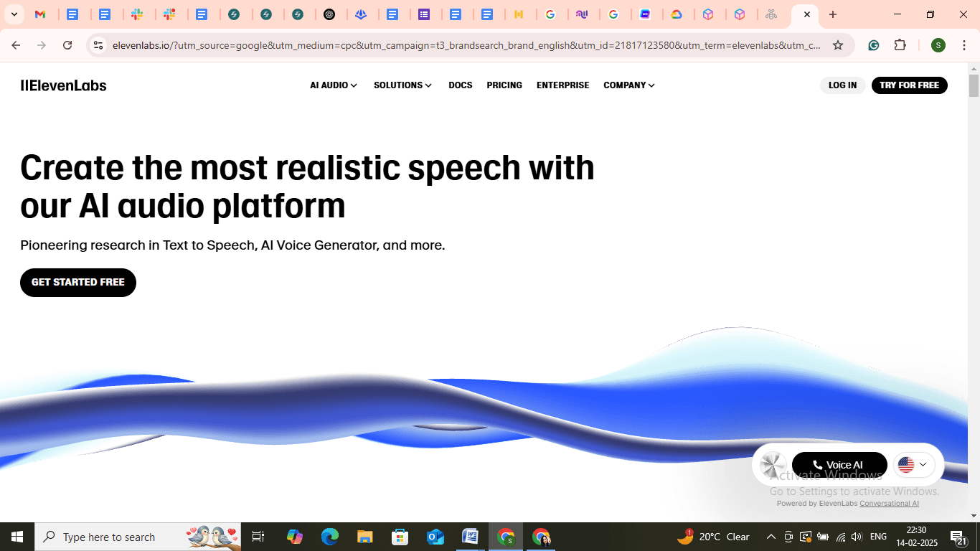The height and width of the screenshot is (551, 980).
Task: Open the Gmail browser tab
Action: coord(41,14)
